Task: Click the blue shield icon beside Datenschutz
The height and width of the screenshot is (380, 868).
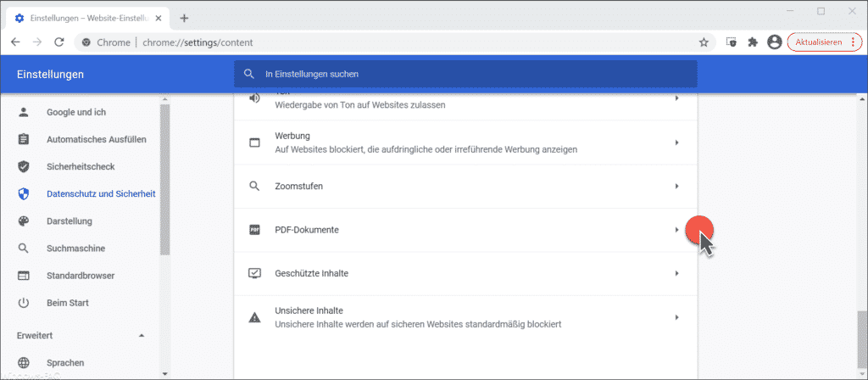Action: click(x=23, y=194)
